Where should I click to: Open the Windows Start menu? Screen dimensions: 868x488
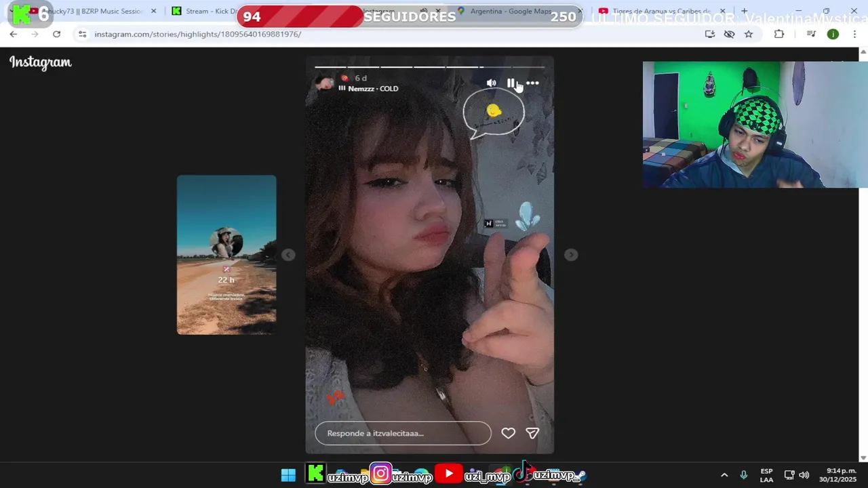tap(288, 475)
